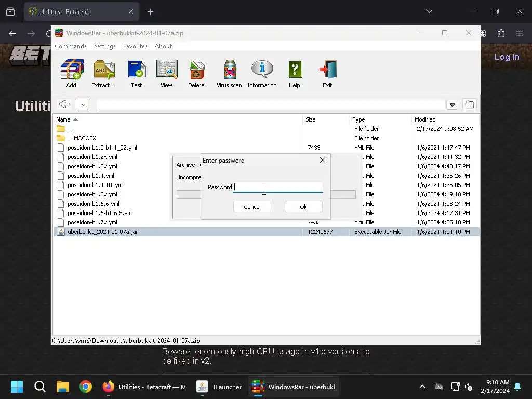Click the Delete toolbar icon
The image size is (532, 399).
click(196, 74)
